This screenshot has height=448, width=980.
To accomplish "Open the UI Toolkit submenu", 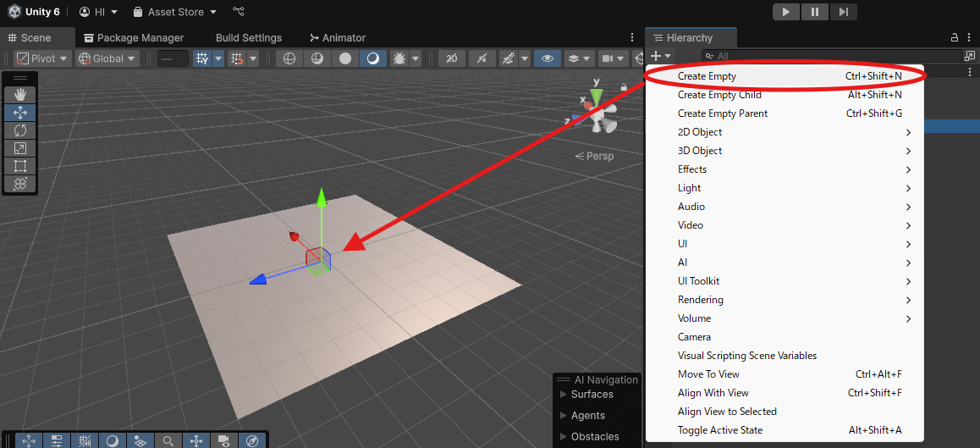I will click(785, 281).
